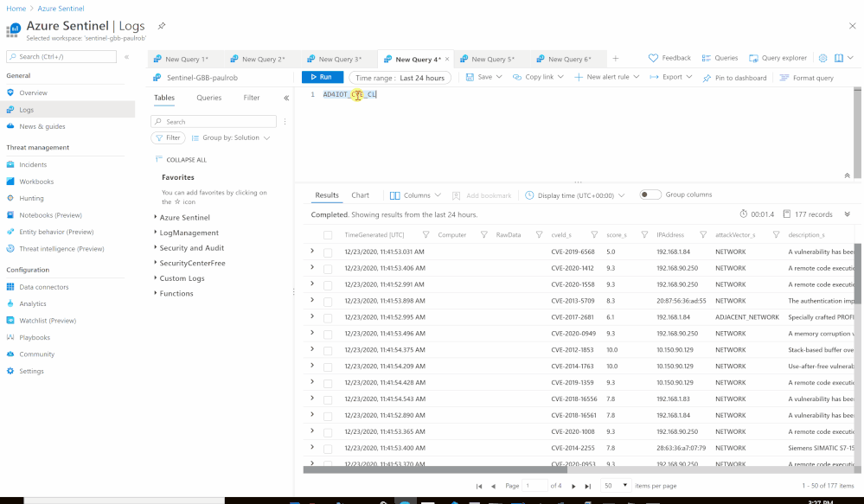Click the Home breadcrumb link
The width and height of the screenshot is (864, 504).
coord(16,9)
